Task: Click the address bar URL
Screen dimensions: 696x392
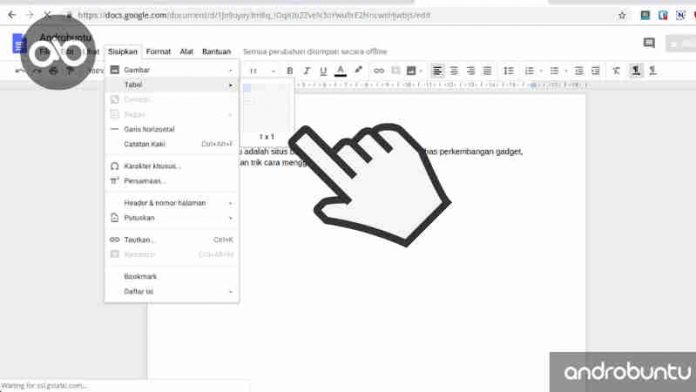Action: (x=254, y=16)
